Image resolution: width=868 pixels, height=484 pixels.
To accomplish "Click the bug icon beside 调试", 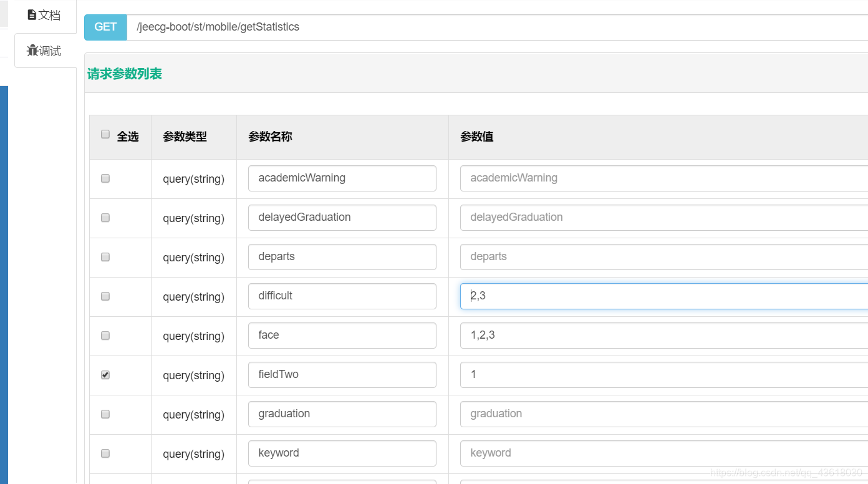I will pyautogui.click(x=32, y=51).
